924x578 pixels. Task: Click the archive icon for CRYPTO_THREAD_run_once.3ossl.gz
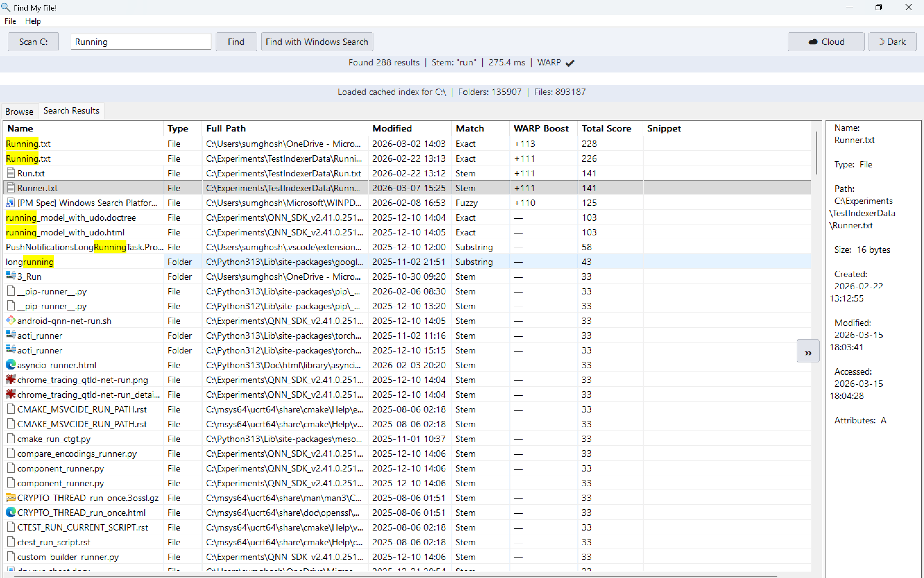tap(11, 498)
